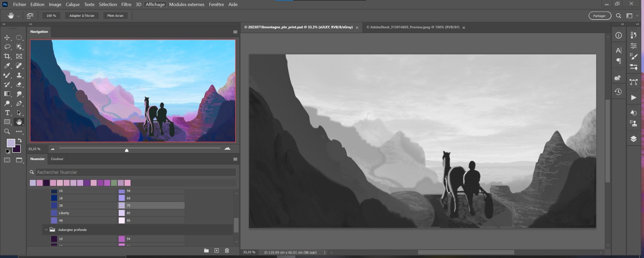The image size is (644, 258).
Task: Choose the Liberty color swatch
Action: [54, 213]
